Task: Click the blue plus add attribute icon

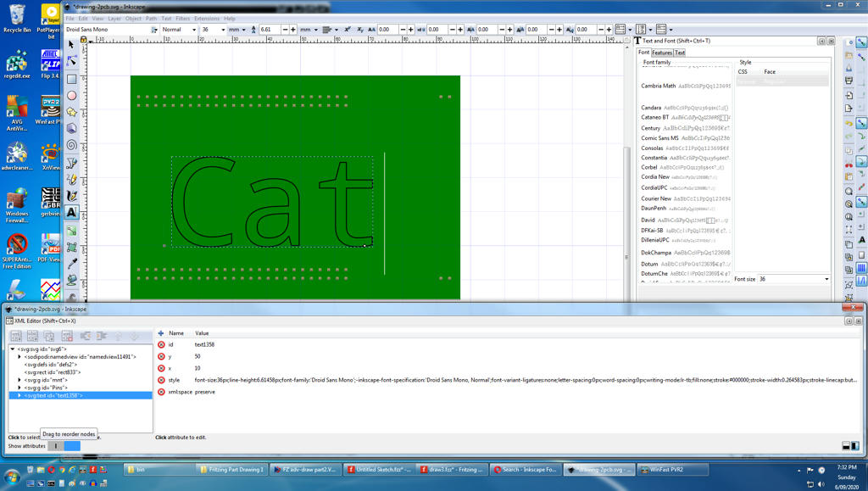Action: [x=161, y=333]
